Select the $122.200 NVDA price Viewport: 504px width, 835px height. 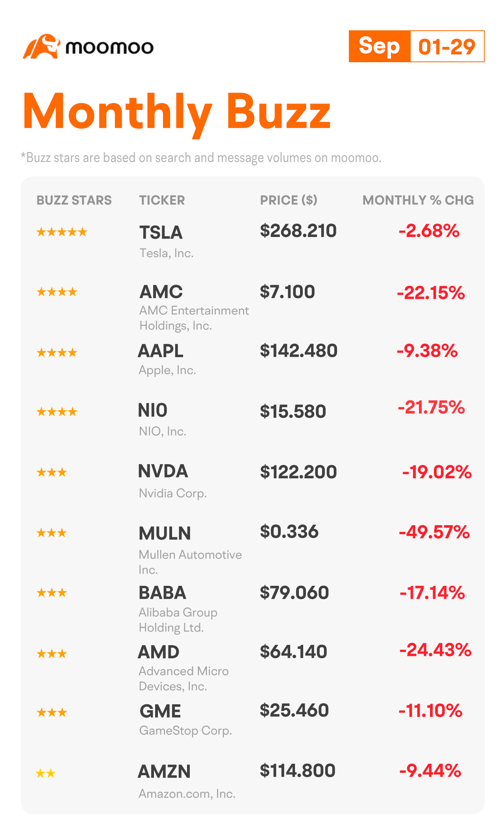[x=298, y=472]
